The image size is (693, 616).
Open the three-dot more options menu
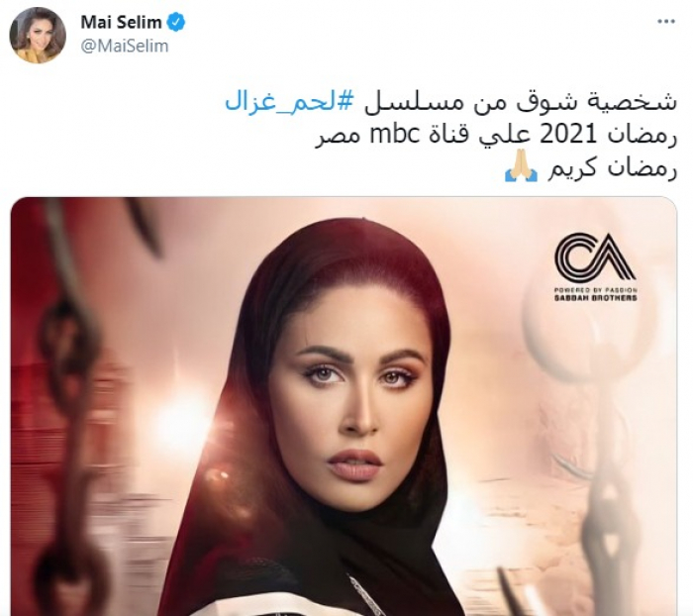[x=666, y=22]
